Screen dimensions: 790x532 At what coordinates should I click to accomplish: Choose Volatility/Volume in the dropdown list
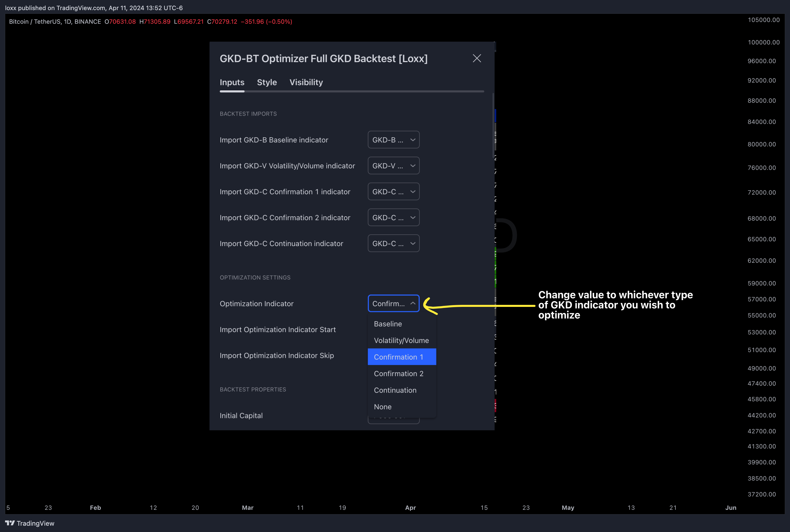pyautogui.click(x=402, y=340)
